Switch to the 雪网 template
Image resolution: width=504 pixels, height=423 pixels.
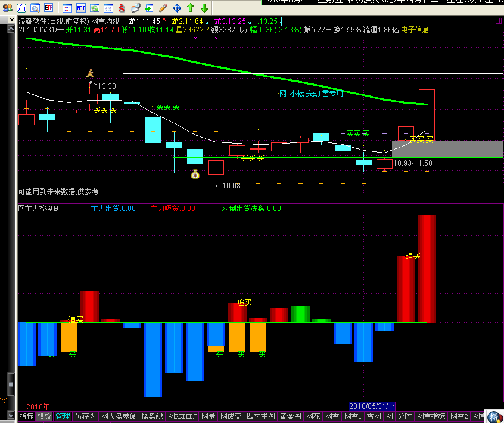pos(374,416)
